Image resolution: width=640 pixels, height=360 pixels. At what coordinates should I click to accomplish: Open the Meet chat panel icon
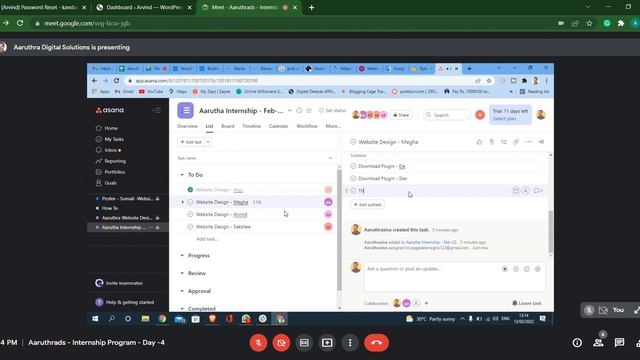(620, 342)
